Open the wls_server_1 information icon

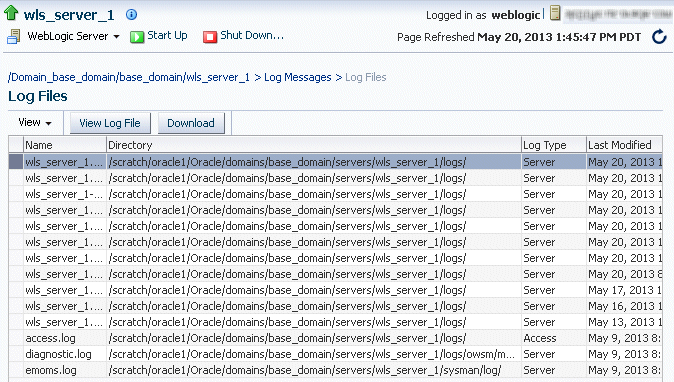[132, 15]
